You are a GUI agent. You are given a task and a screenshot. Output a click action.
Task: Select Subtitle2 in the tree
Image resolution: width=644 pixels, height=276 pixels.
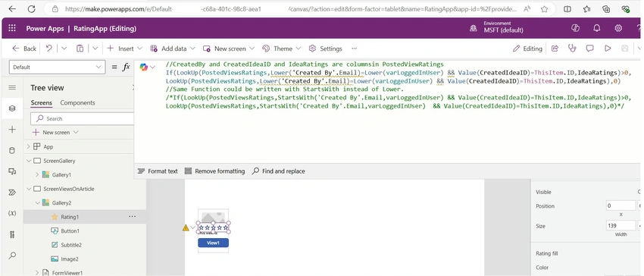pyautogui.click(x=71, y=245)
